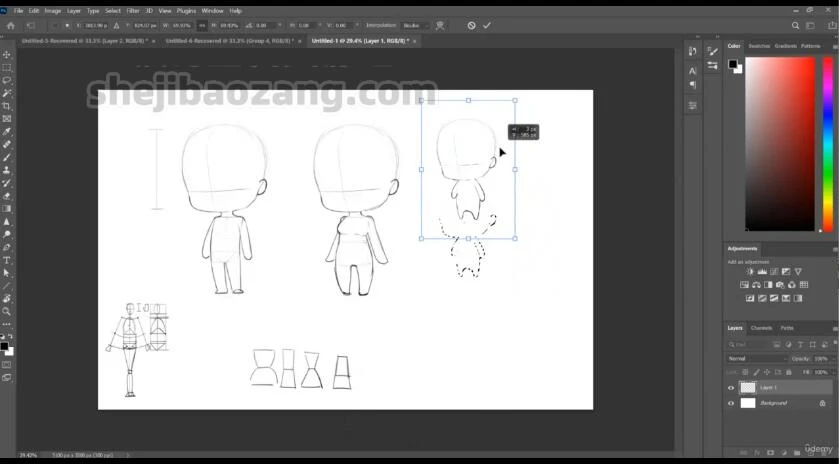Image resolution: width=839 pixels, height=464 pixels.
Task: Toggle the maintain aspect ratio link
Action: coord(204,25)
